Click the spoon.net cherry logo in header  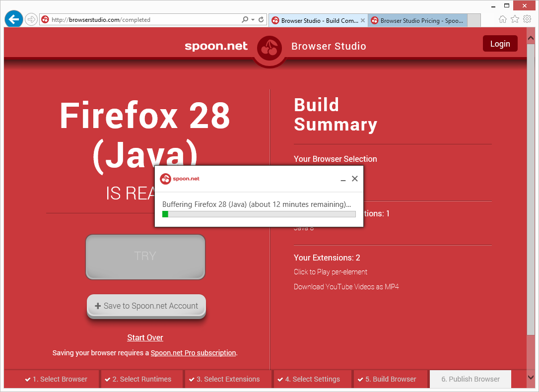click(269, 48)
